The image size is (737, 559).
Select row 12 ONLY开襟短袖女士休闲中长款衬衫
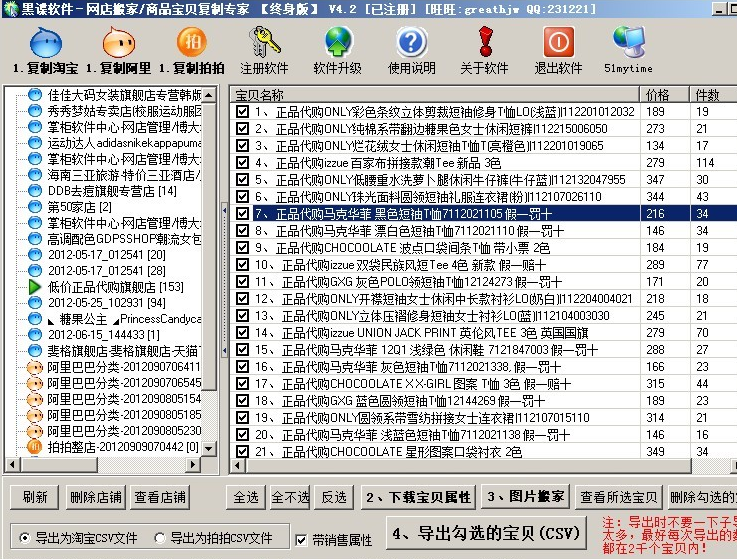click(x=484, y=299)
